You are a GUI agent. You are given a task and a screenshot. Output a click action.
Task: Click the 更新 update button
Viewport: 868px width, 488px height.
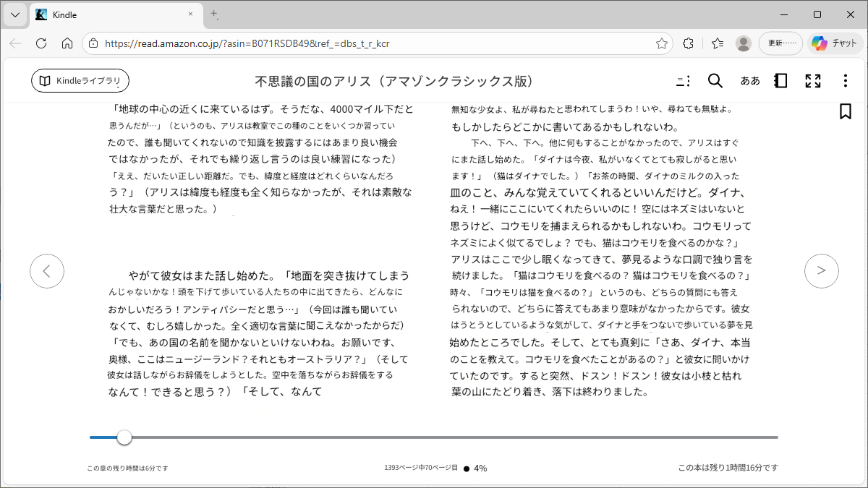point(780,43)
